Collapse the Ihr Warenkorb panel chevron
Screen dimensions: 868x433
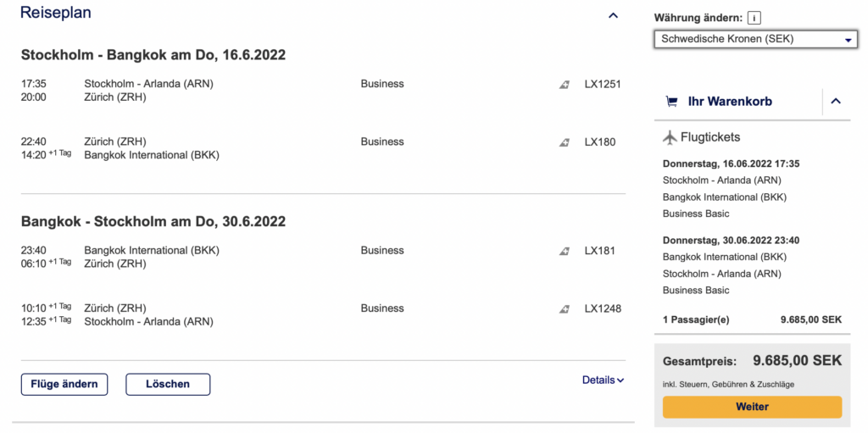click(x=836, y=102)
